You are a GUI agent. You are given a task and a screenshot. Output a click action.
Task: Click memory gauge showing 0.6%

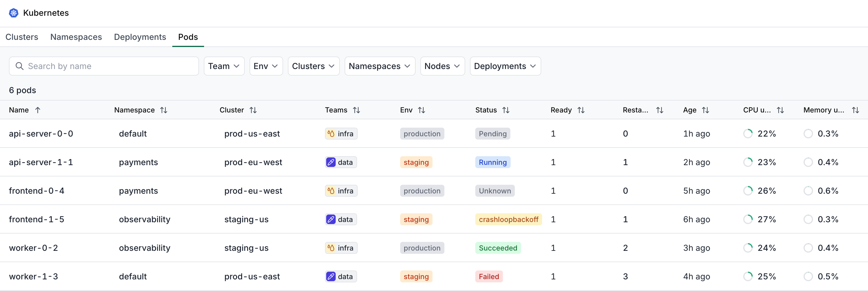(x=808, y=191)
